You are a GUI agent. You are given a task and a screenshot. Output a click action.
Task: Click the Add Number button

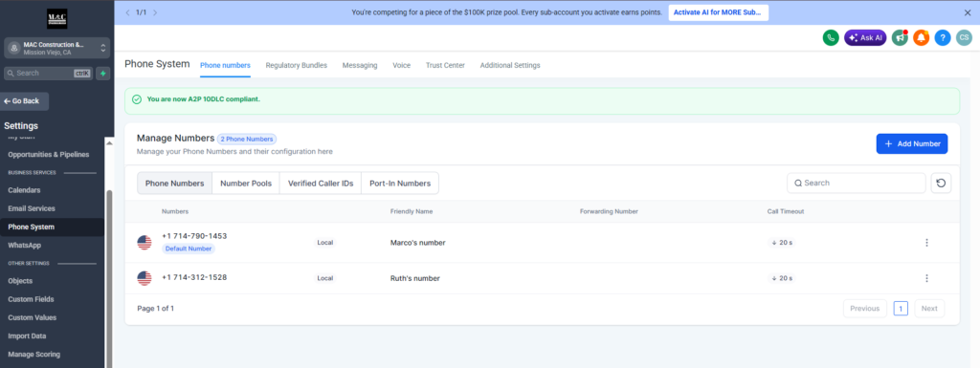(912, 143)
